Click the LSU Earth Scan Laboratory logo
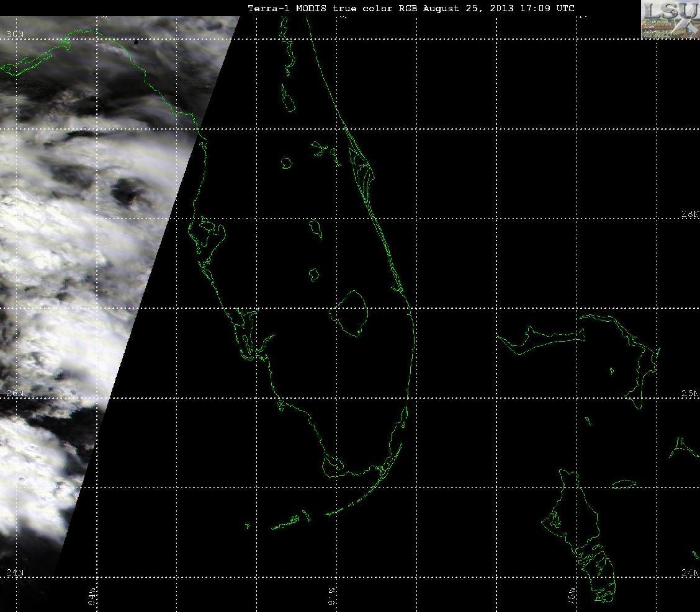Viewport: 700px width, 612px height. 671,19
